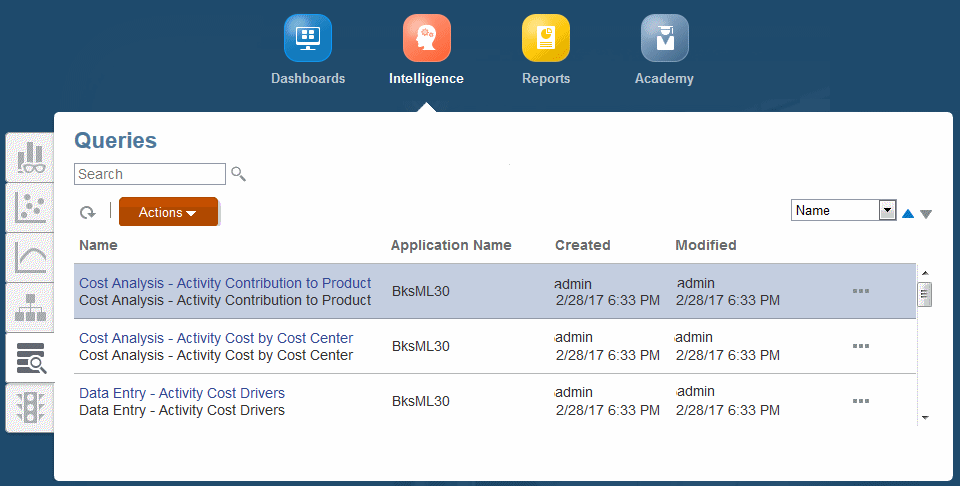
Task: Click the Reports label
Action: (546, 78)
